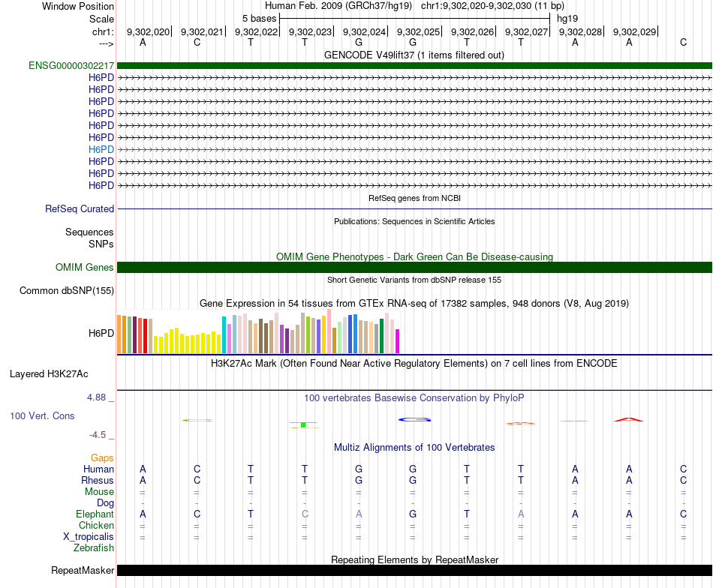Click the 9,302,020 coordinate label
This screenshot has height=588, width=713.
[x=148, y=31]
